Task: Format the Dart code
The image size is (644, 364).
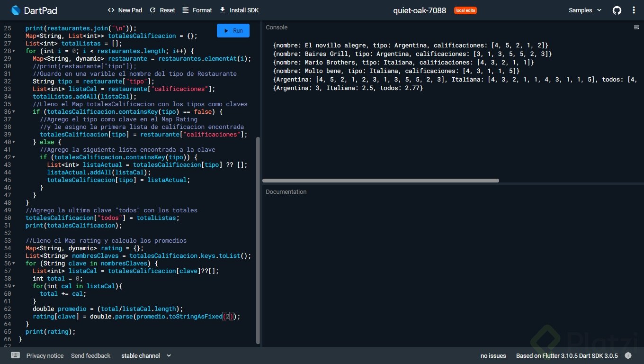Action: 197,10
